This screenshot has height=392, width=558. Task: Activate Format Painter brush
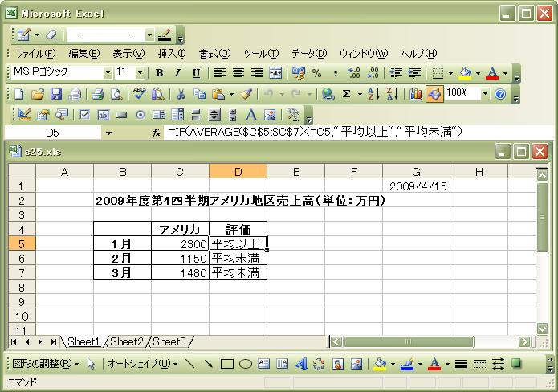[246, 94]
